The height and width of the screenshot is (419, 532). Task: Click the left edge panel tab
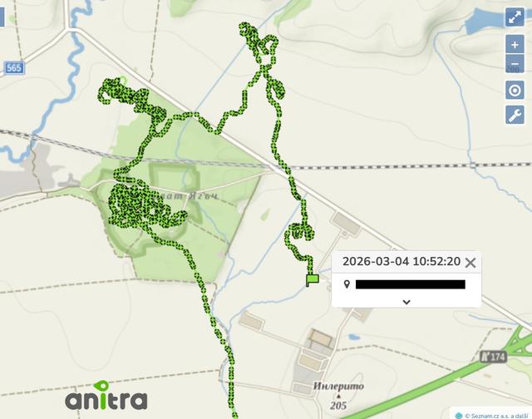tap(2, 17)
